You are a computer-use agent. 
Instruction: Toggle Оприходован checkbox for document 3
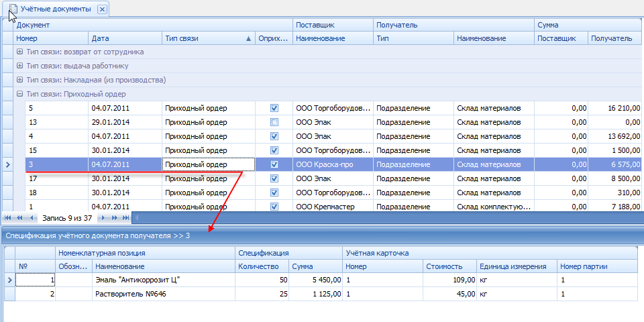tap(274, 164)
